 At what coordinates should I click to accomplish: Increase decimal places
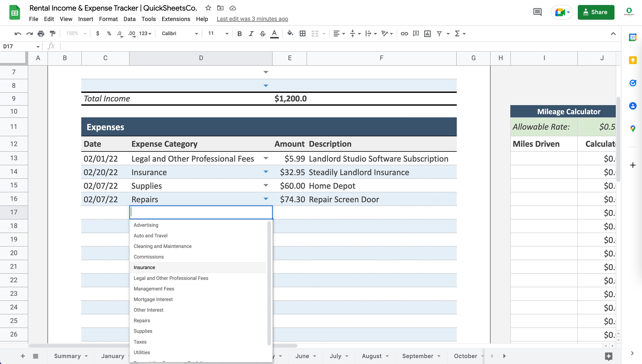132,34
